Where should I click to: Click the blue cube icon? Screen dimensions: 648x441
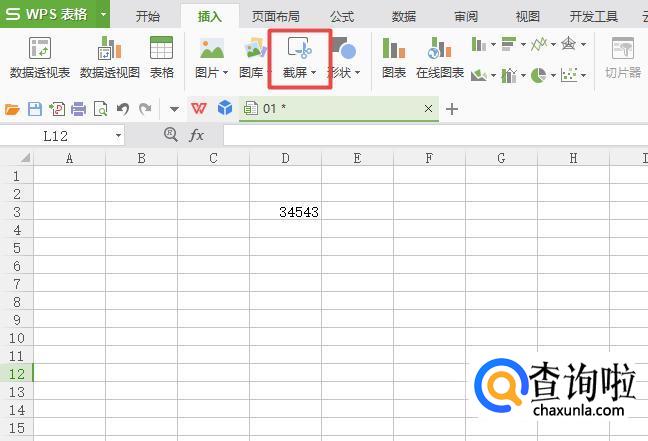(225, 108)
